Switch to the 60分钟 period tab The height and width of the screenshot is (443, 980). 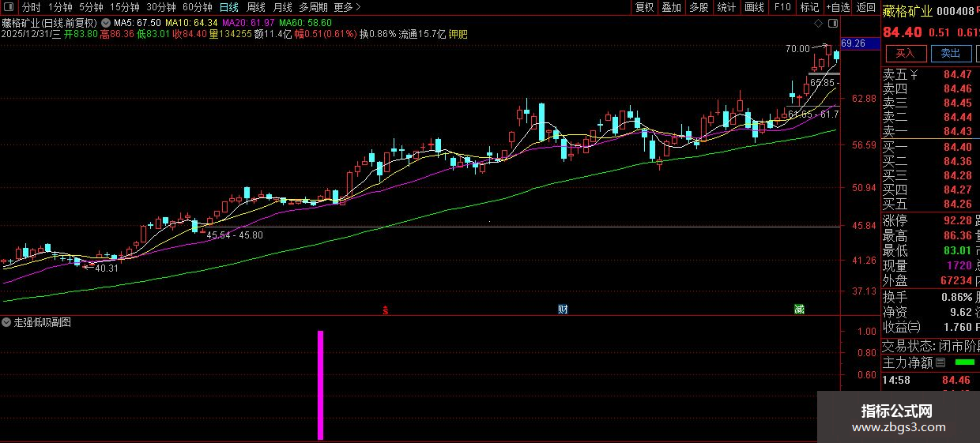coord(198,7)
